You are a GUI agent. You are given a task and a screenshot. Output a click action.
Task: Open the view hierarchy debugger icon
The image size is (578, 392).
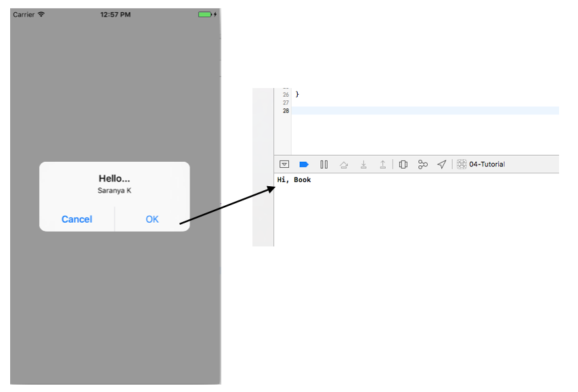(x=403, y=164)
